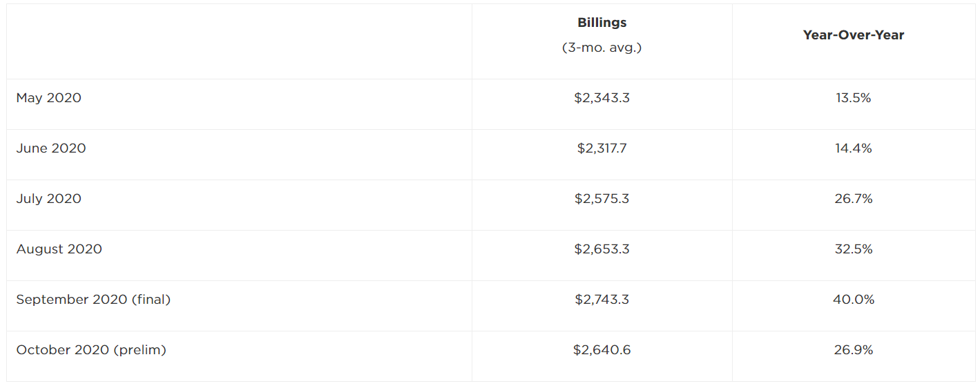Click the July 2020 row label
This screenshot has width=980, height=386.
(49, 199)
